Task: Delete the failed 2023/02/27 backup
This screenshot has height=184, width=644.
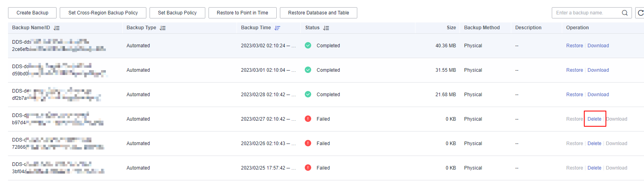Action: pos(594,119)
